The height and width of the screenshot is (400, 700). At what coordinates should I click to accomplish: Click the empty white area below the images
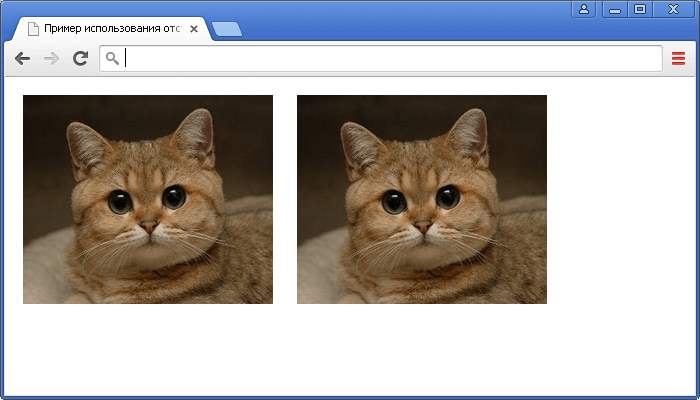tap(350, 350)
